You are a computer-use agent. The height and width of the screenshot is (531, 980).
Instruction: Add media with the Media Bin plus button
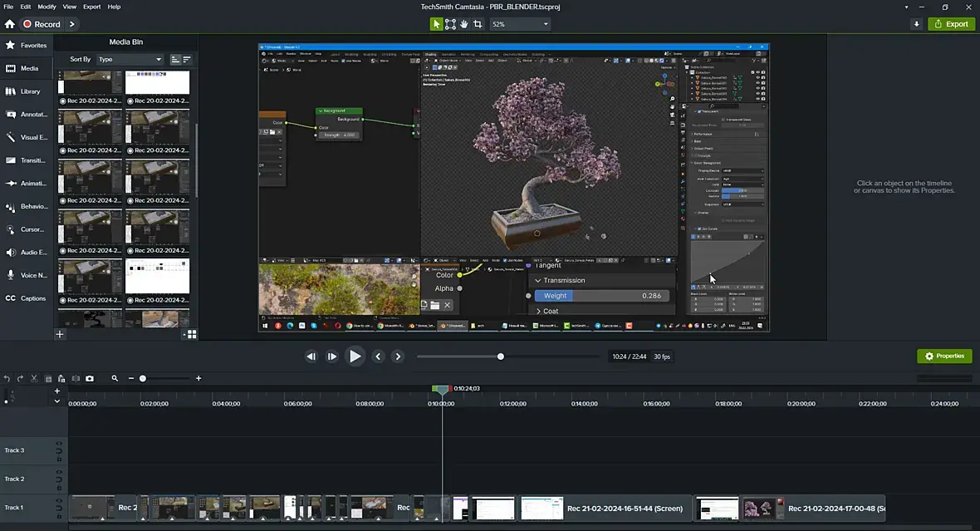pos(60,334)
